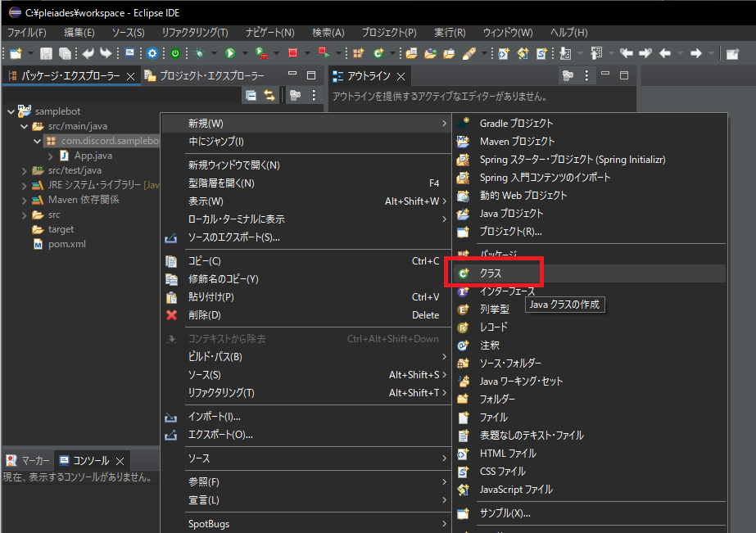Click the green Run toolbar icon

[x=230, y=53]
